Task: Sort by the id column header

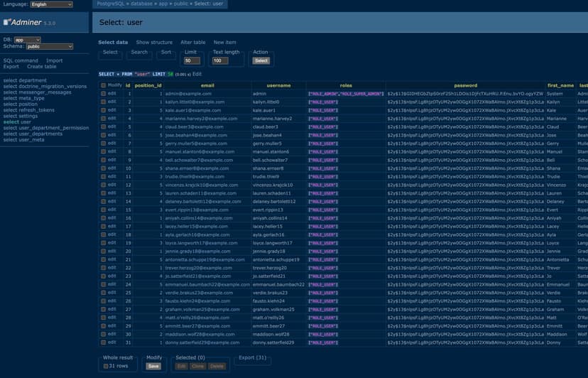Action: point(128,85)
